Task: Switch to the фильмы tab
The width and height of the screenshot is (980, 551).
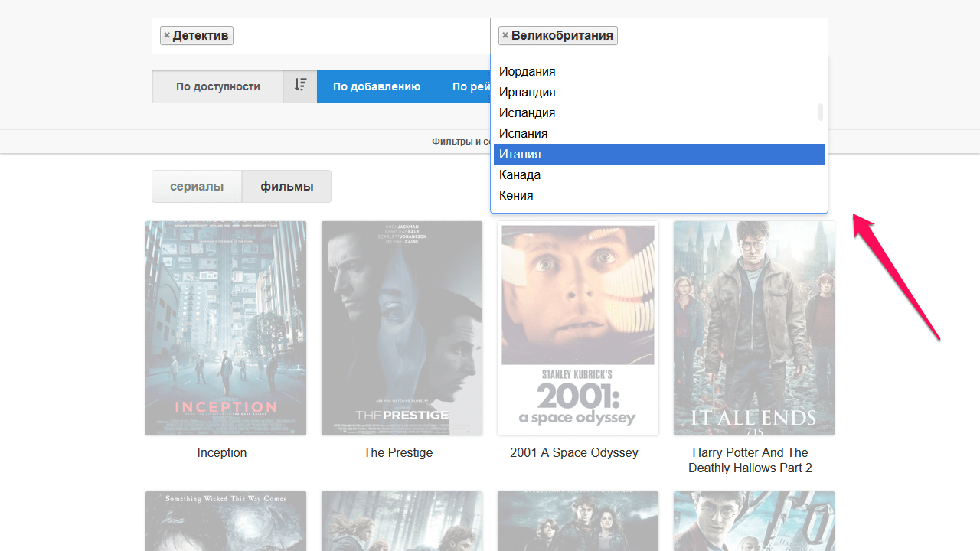Action: (x=286, y=186)
